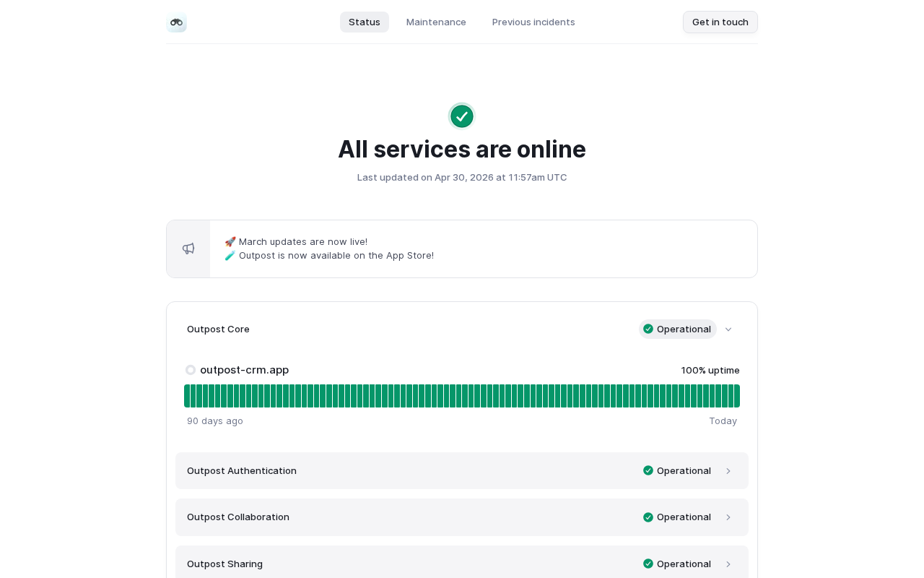Collapse Outpost Core using the down chevron
Image resolution: width=924 pixels, height=578 pixels.
[x=728, y=329]
